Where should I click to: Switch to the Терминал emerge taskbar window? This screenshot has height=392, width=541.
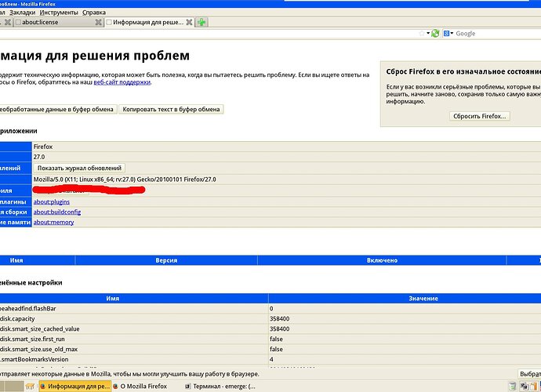click(x=220, y=387)
